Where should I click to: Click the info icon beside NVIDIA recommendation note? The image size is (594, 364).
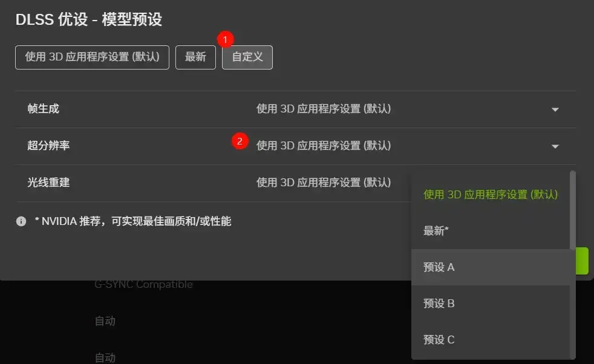21,221
